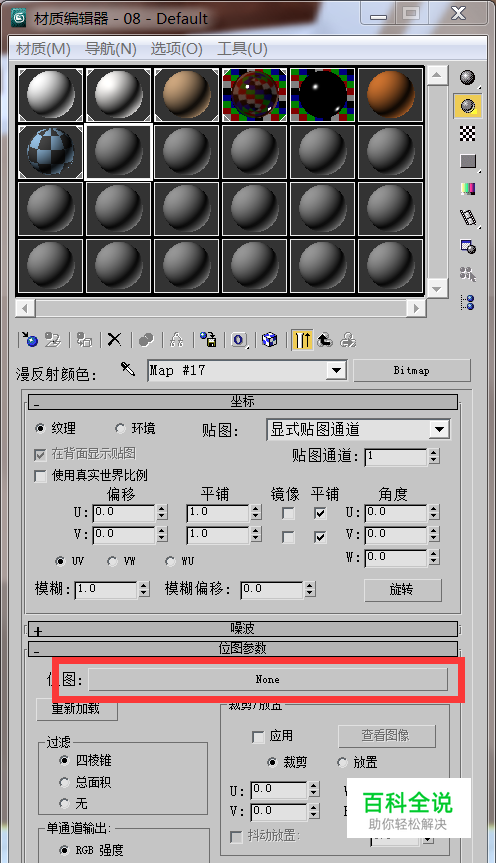The image size is (496, 863).
Task: Click Put Material to Scene icon
Action: (53, 340)
